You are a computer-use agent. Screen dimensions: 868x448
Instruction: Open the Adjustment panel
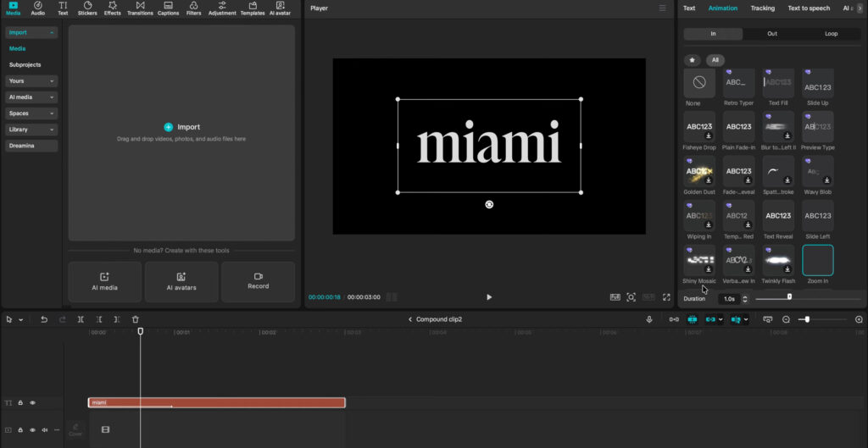[x=222, y=8]
